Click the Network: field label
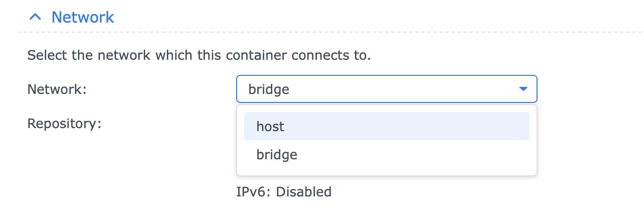 (x=57, y=89)
